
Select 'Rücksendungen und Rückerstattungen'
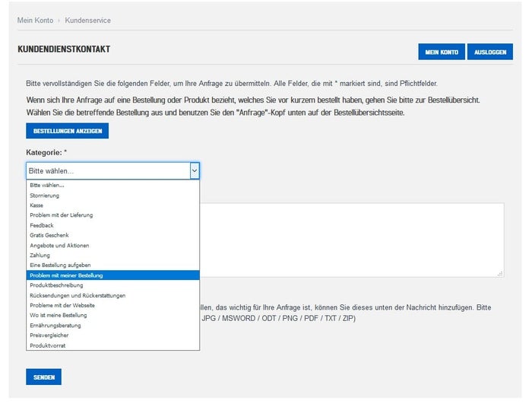click(x=112, y=295)
